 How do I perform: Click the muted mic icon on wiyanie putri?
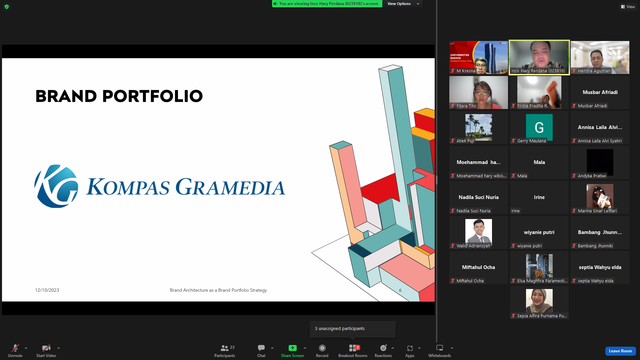[x=513, y=246]
